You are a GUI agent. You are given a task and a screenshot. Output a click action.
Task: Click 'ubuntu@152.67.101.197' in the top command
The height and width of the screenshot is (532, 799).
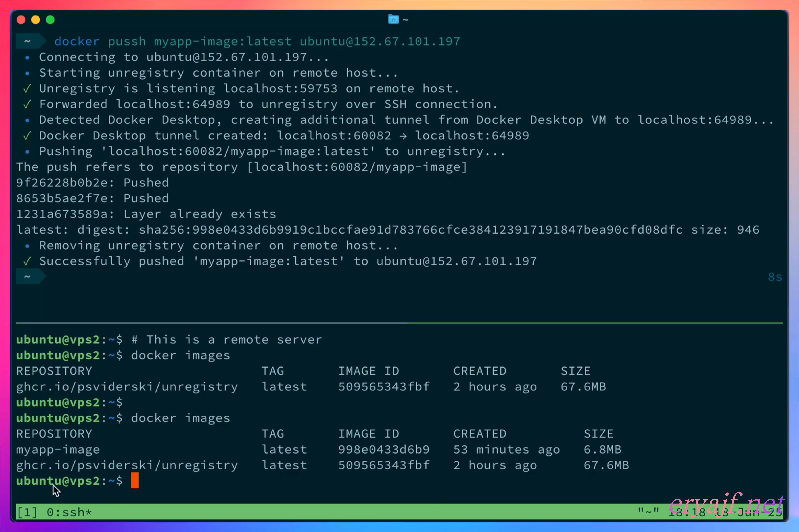point(380,41)
